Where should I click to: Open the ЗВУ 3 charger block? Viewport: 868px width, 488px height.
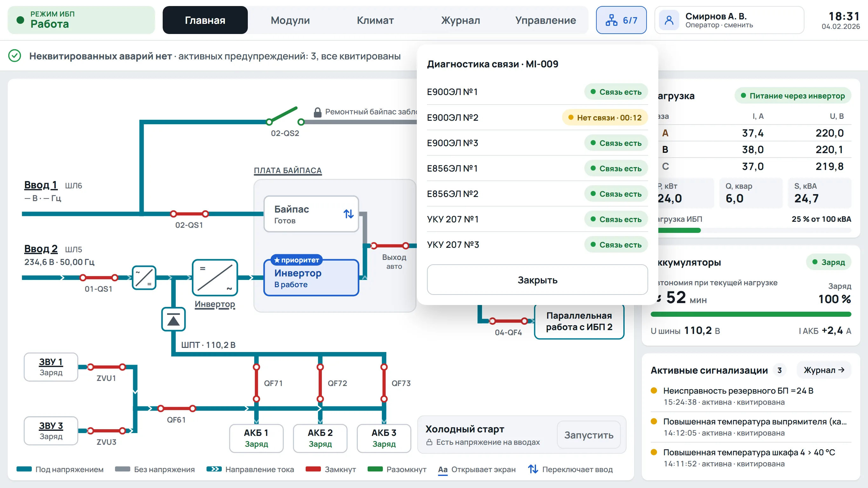[x=51, y=431]
